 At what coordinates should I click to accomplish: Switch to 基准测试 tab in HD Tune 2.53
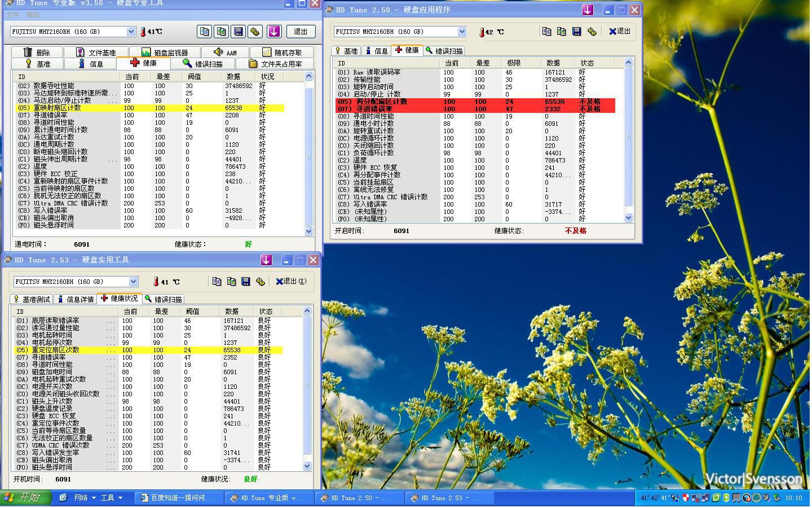[32, 299]
